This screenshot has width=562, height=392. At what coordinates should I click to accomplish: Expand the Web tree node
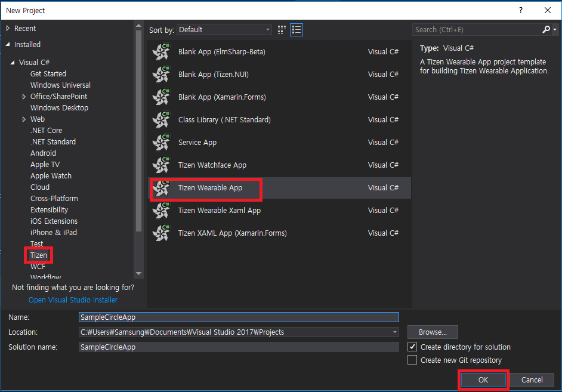(x=24, y=119)
